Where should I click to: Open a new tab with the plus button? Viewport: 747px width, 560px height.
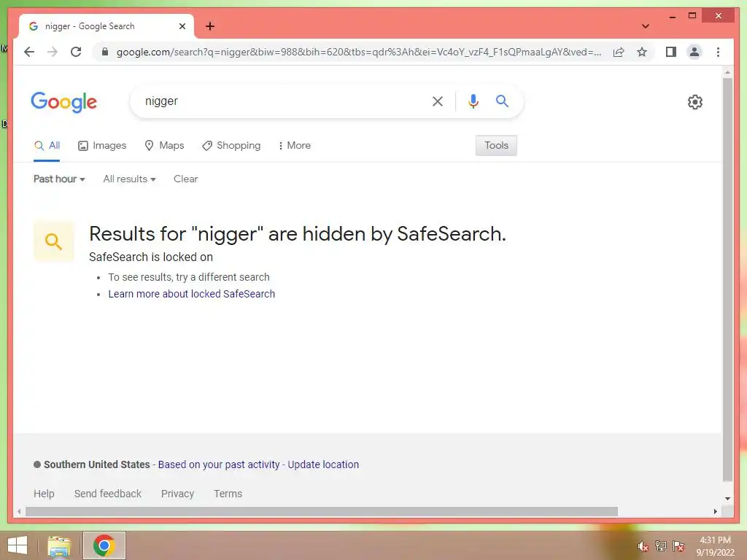(210, 26)
